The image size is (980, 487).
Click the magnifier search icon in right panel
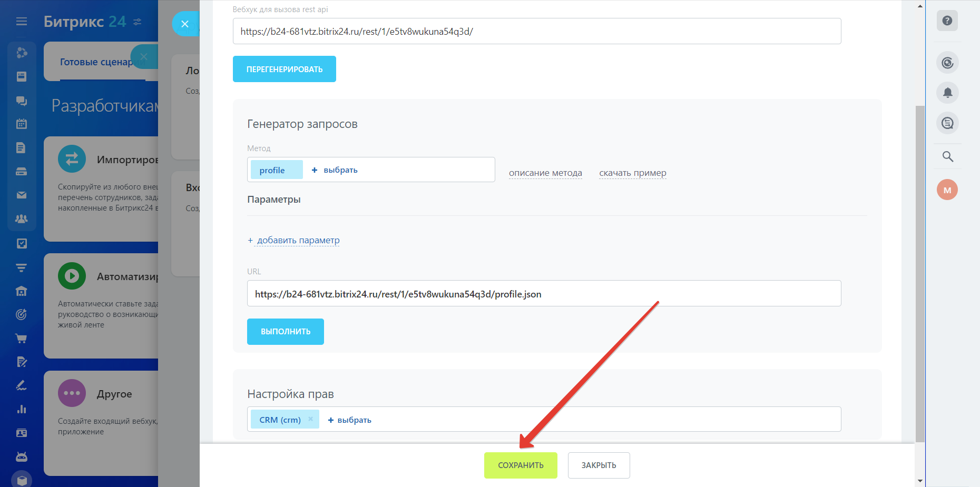point(947,156)
